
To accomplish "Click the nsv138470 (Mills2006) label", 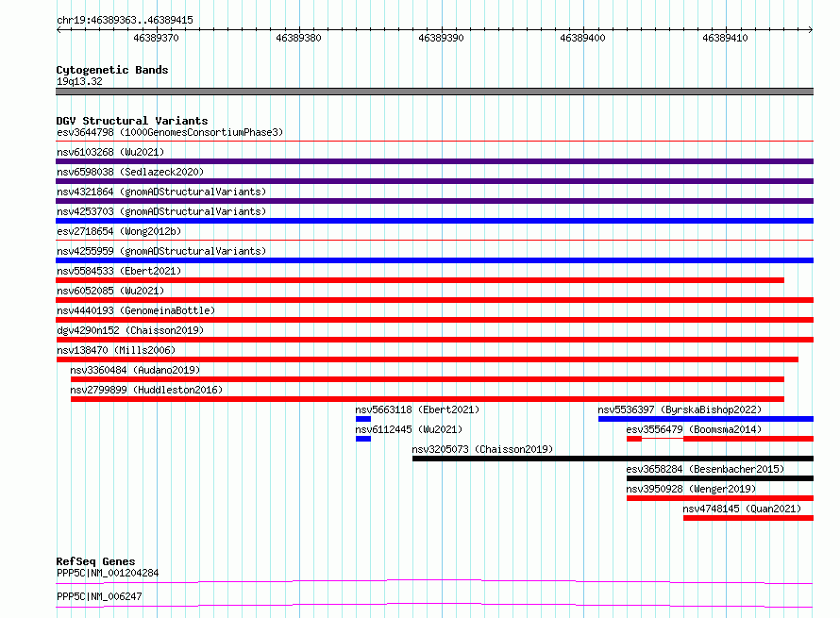I will point(116,350).
